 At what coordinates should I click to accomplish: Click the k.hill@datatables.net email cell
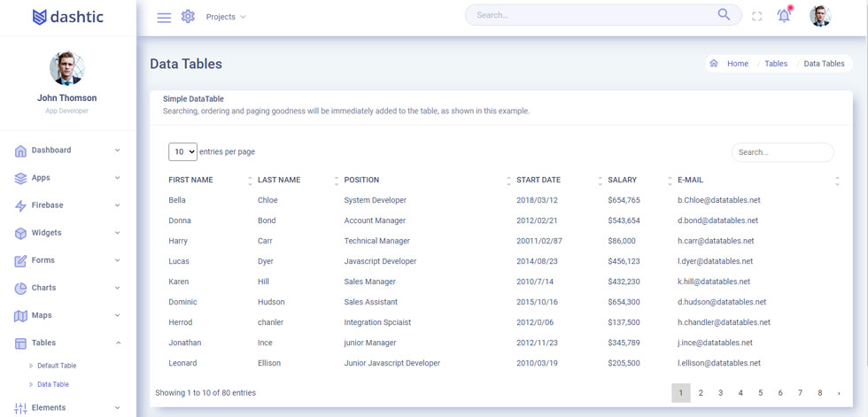click(714, 282)
